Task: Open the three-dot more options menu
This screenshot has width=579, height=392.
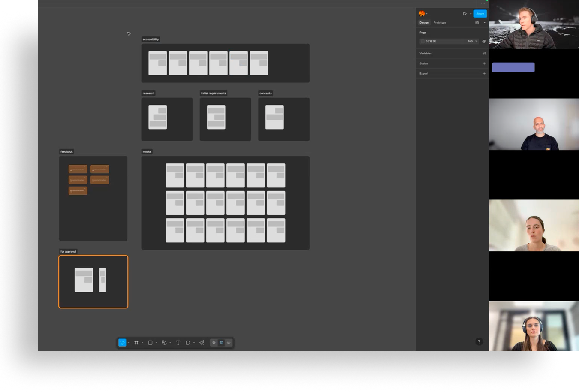Action: [x=483, y=3]
